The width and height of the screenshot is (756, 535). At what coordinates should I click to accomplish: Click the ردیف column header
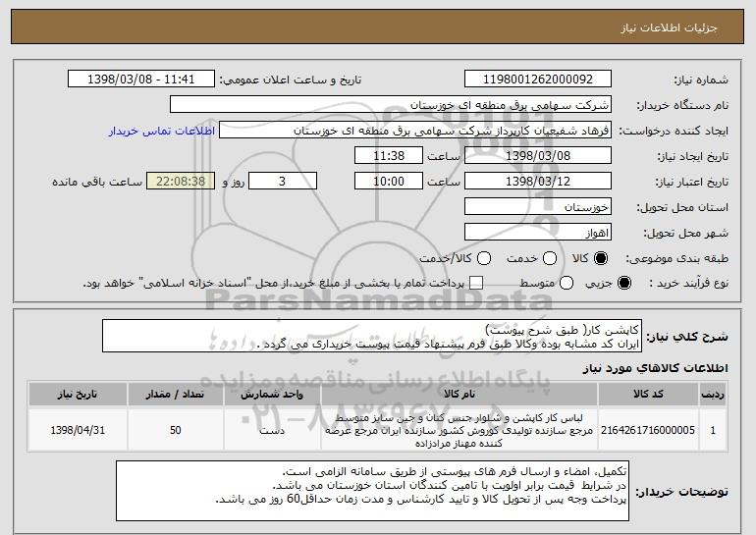[713, 395]
